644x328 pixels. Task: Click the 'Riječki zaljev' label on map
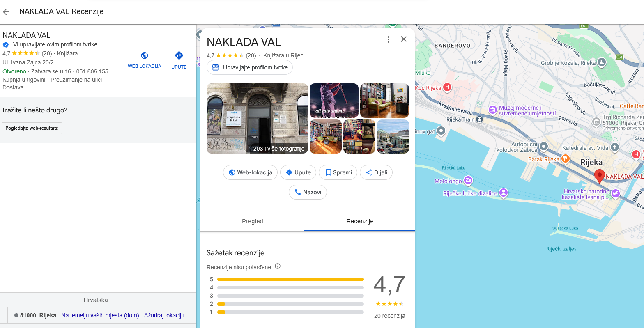click(x=561, y=249)
